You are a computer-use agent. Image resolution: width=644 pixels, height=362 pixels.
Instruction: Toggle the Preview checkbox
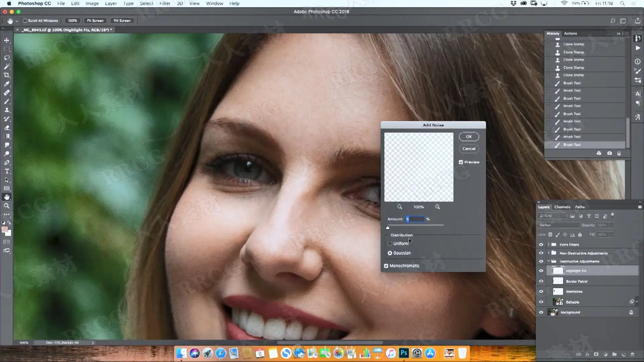[461, 162]
